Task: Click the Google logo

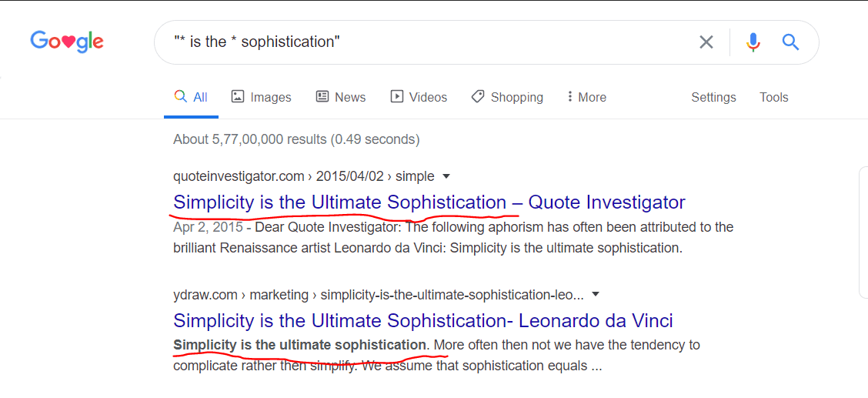Action: tap(67, 41)
